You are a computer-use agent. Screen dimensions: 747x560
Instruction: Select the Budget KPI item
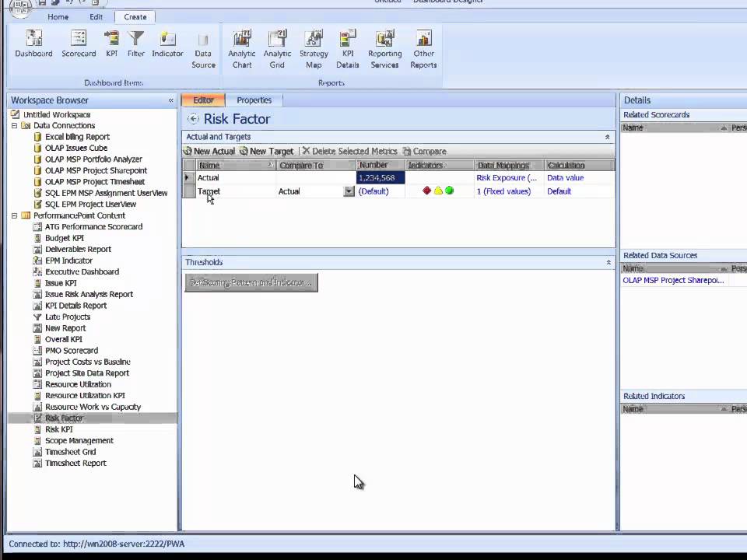65,238
